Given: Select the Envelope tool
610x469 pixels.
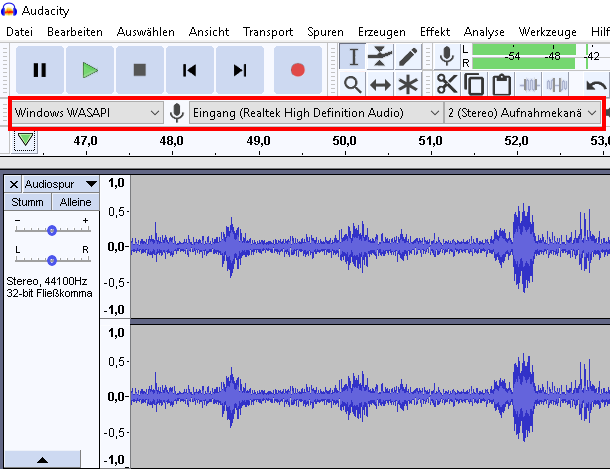Looking at the screenshot, I should click(380, 57).
